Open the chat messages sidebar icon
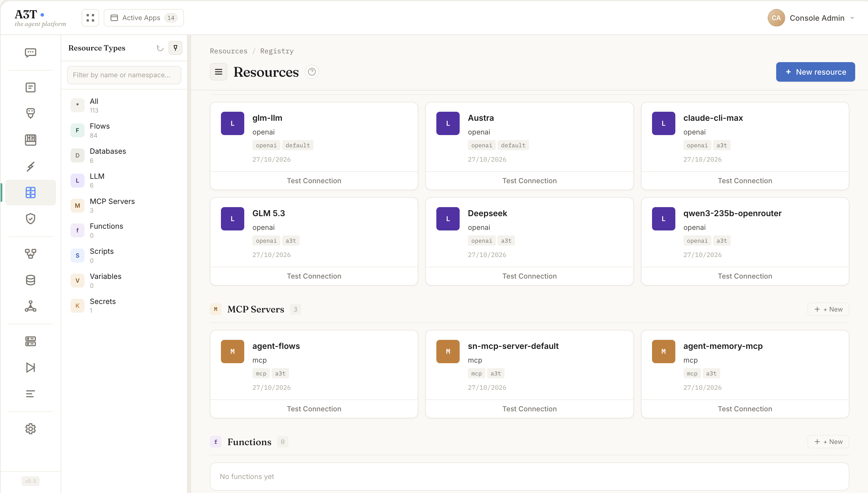The height and width of the screenshot is (493, 868). point(30,53)
